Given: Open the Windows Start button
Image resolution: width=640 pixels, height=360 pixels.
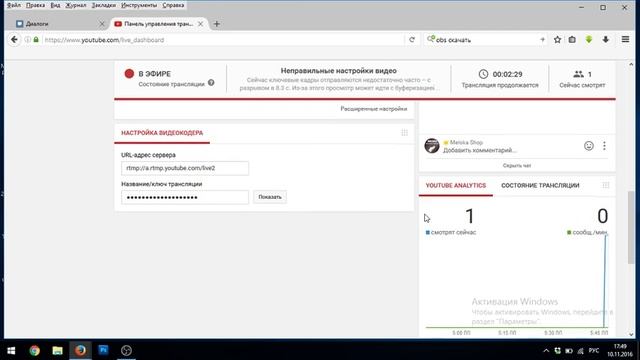Looking at the screenshot, I should [11, 350].
